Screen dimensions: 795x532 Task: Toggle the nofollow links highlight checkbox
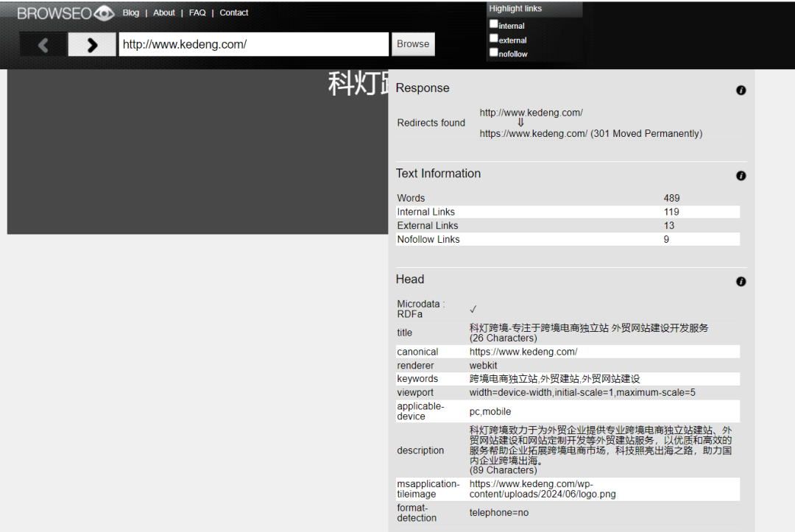point(494,52)
